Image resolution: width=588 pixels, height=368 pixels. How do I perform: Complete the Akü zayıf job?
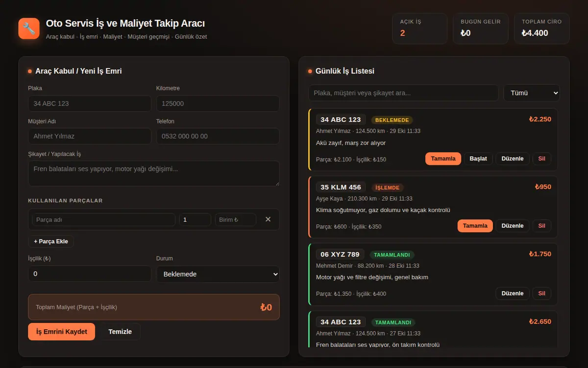(x=443, y=158)
